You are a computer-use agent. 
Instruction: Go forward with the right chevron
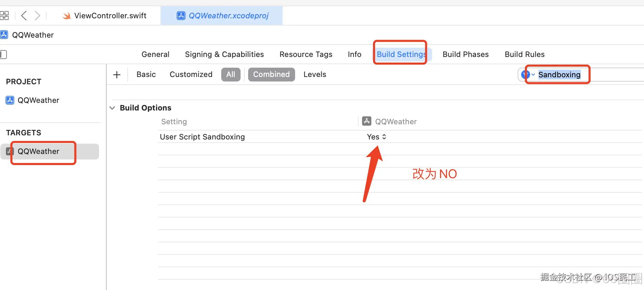point(37,16)
